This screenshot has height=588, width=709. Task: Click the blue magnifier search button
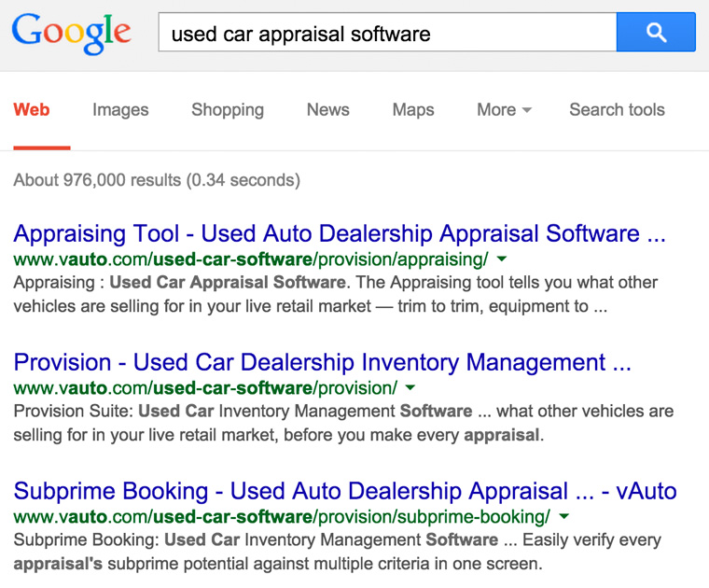[656, 32]
